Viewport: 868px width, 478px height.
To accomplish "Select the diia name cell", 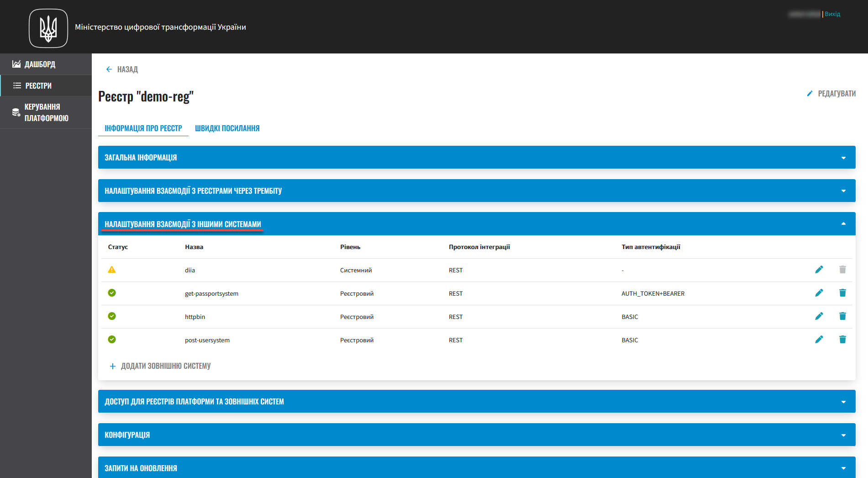I will (x=190, y=270).
